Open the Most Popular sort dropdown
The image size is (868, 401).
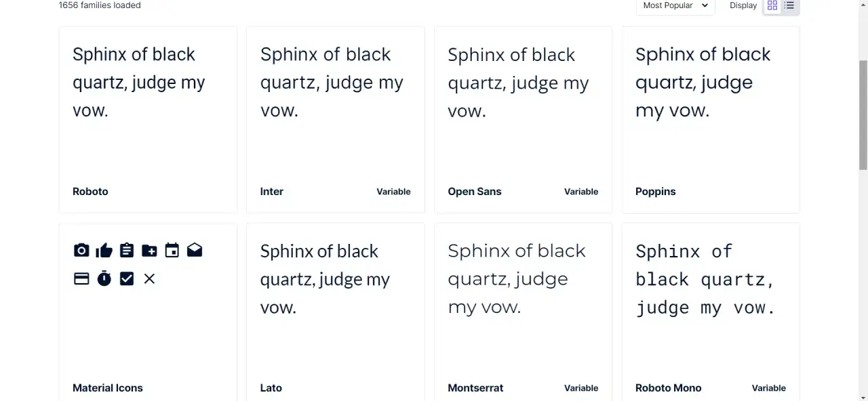pos(675,5)
